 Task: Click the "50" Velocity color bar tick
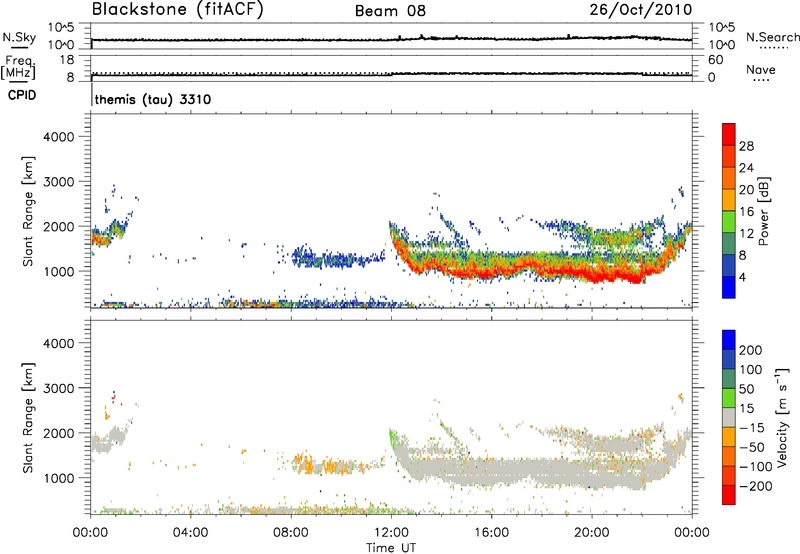pos(746,389)
